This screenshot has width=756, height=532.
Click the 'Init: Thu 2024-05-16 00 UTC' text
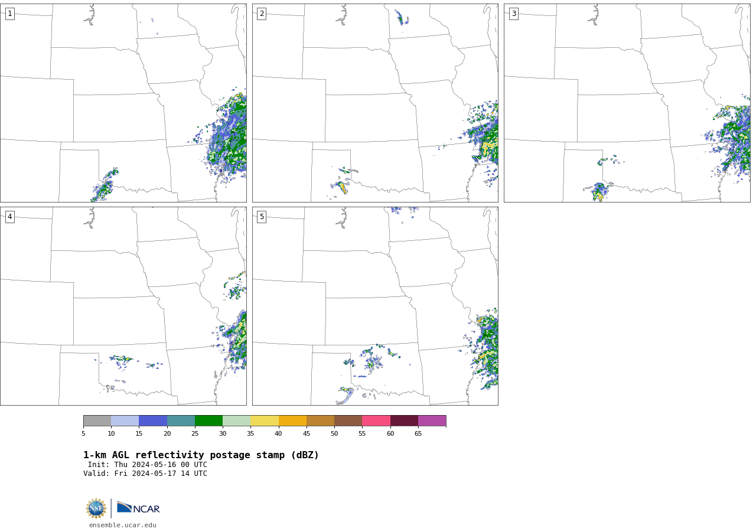pos(148,465)
